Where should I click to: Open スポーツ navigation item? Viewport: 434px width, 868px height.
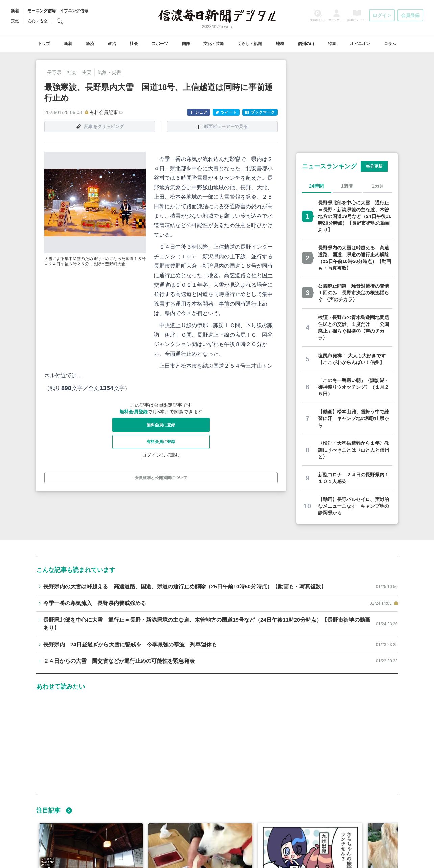[x=160, y=44]
